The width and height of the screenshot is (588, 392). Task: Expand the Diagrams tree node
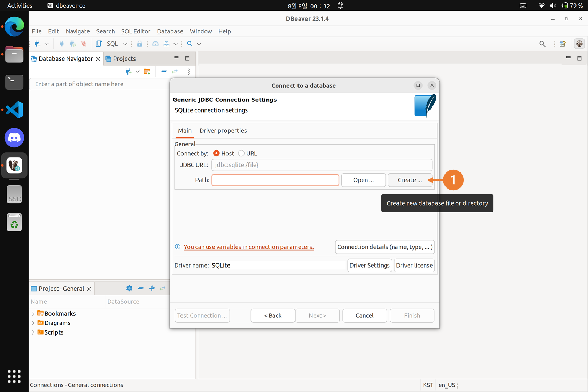[33, 323]
